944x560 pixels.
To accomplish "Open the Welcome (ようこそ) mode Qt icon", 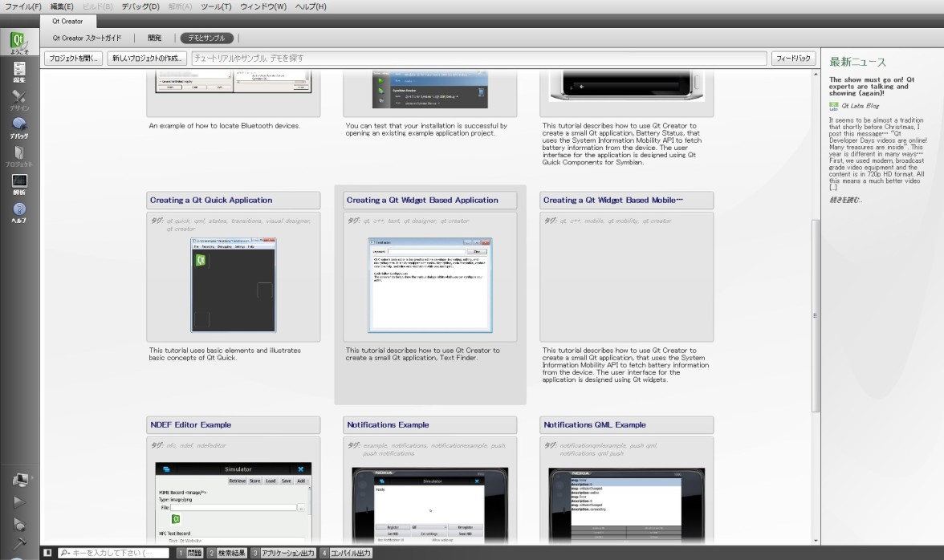I will click(18, 42).
